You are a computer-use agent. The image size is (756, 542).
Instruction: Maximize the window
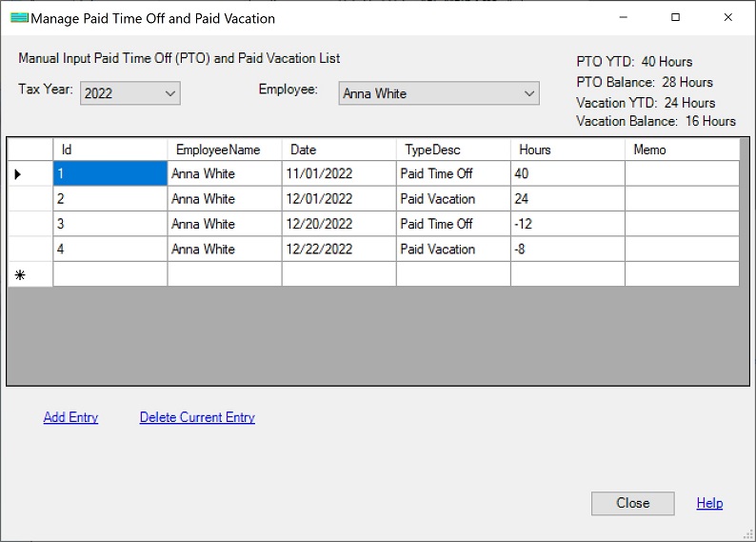tap(675, 17)
